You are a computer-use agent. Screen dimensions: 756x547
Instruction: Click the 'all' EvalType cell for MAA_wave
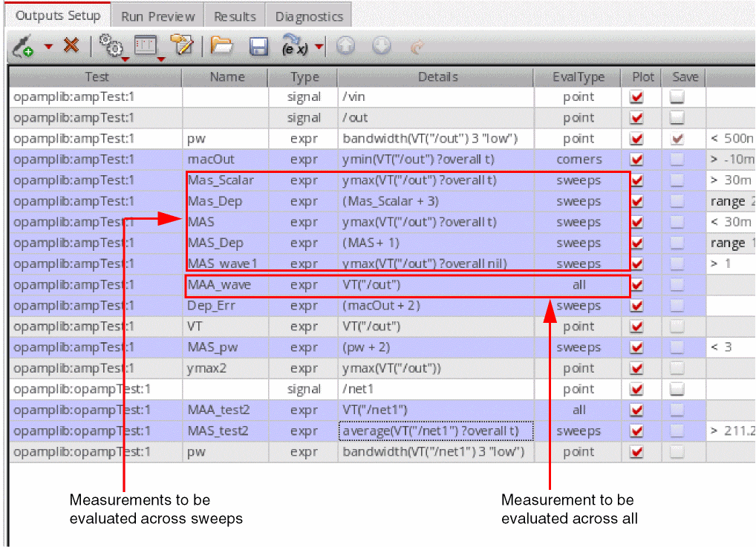[578, 285]
